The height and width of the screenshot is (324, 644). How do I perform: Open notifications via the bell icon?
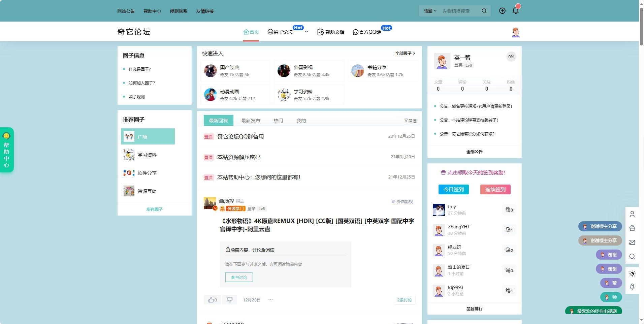pos(515,11)
